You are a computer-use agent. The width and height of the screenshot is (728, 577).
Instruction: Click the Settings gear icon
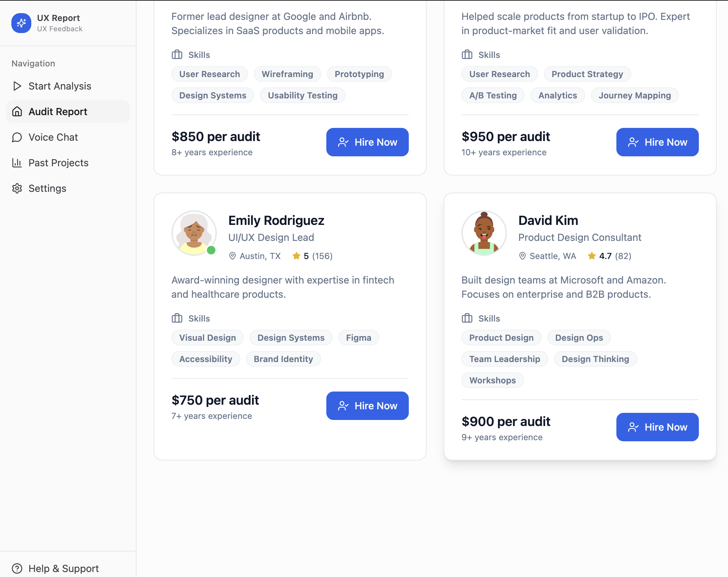[17, 188]
